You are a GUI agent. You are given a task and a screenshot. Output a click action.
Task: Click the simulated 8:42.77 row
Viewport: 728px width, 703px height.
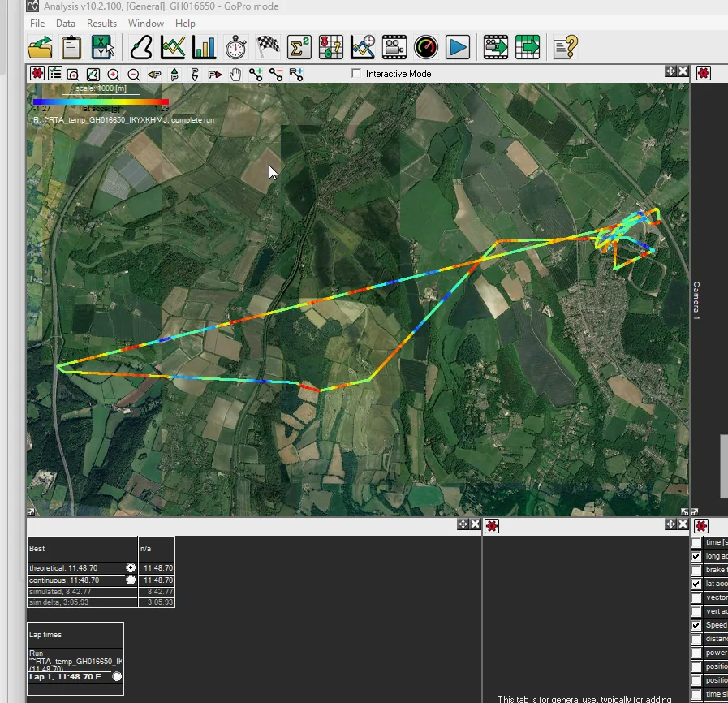101,592
